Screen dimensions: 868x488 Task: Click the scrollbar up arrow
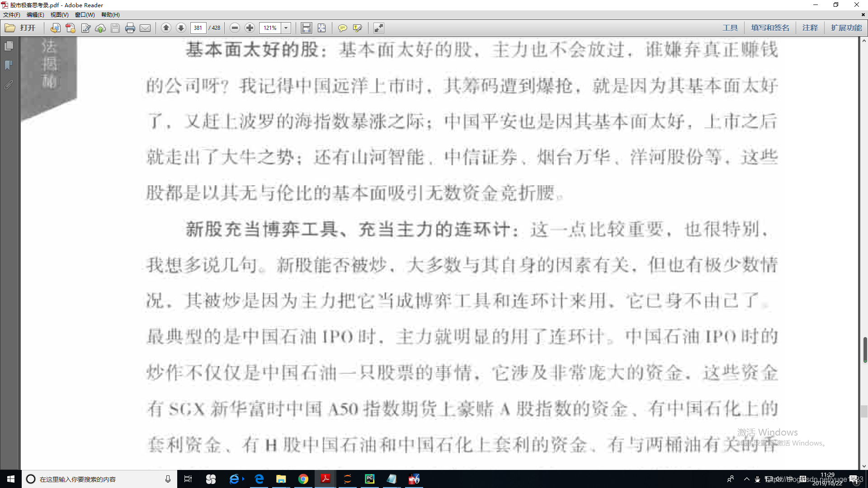click(864, 41)
